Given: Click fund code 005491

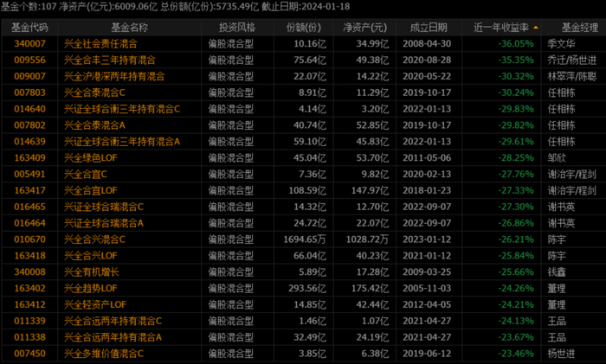Looking at the screenshot, I should click(29, 174).
